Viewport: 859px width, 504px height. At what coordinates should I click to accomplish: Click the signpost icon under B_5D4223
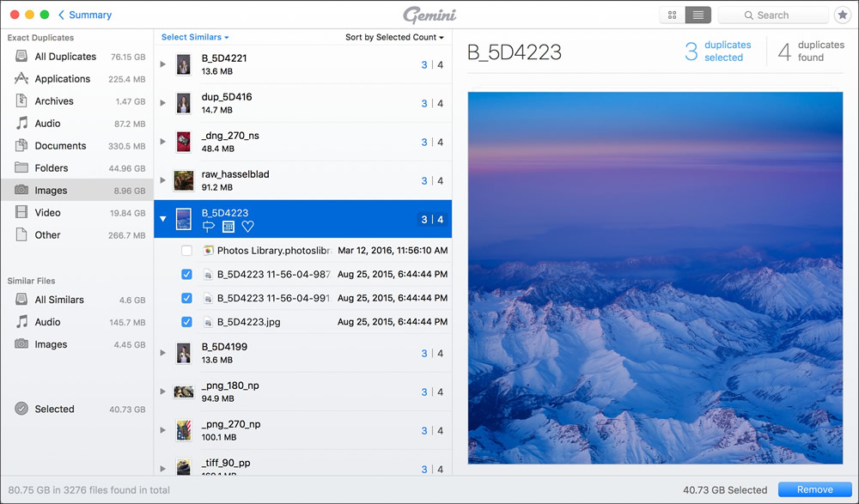(x=208, y=227)
